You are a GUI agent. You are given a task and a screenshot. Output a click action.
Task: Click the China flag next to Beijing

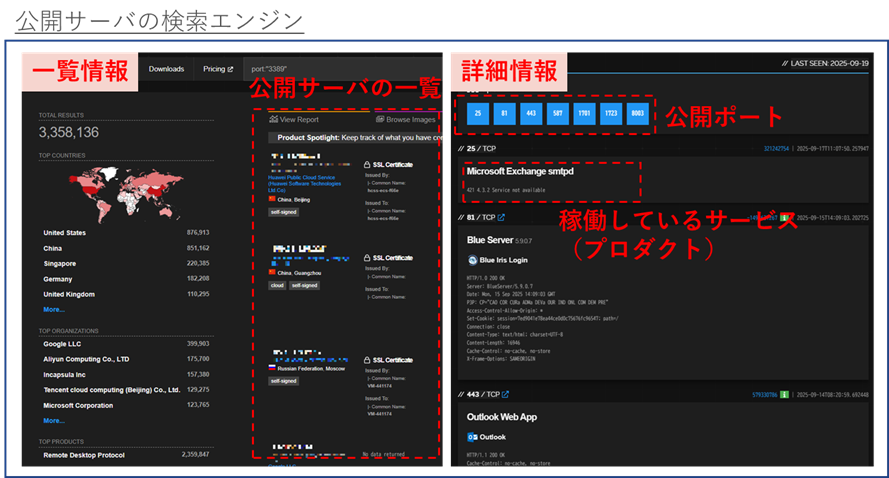click(x=272, y=199)
